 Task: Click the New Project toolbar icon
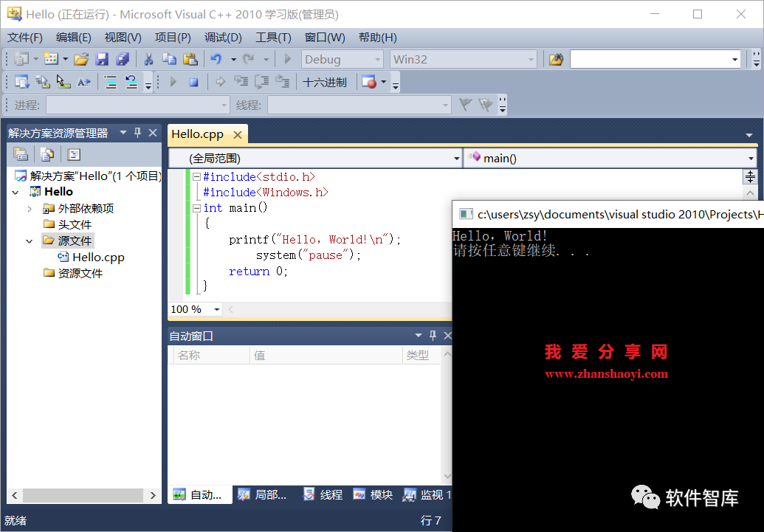pos(21,59)
